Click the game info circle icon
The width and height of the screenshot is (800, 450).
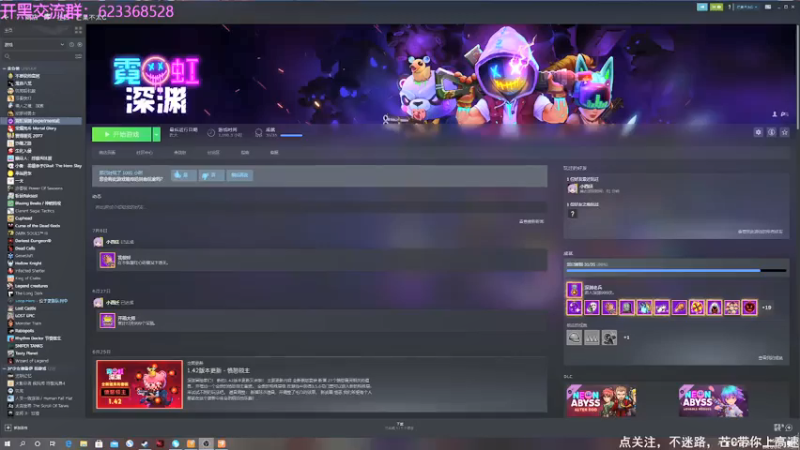tap(771, 133)
